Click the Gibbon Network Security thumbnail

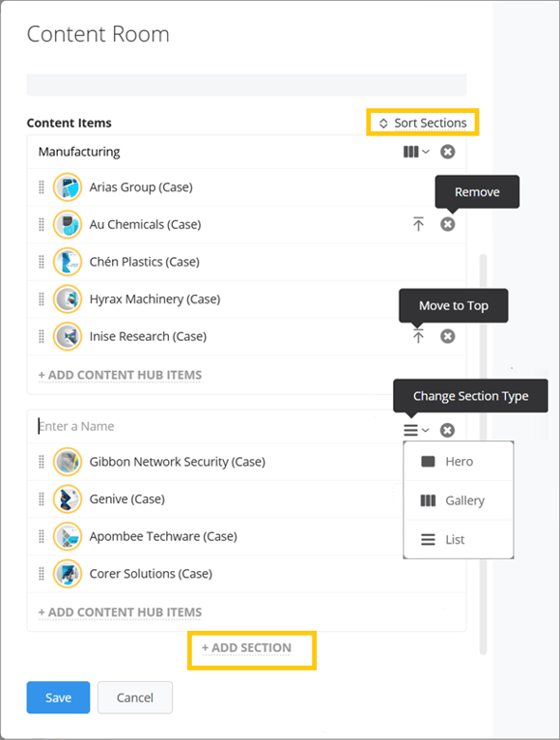[68, 462]
